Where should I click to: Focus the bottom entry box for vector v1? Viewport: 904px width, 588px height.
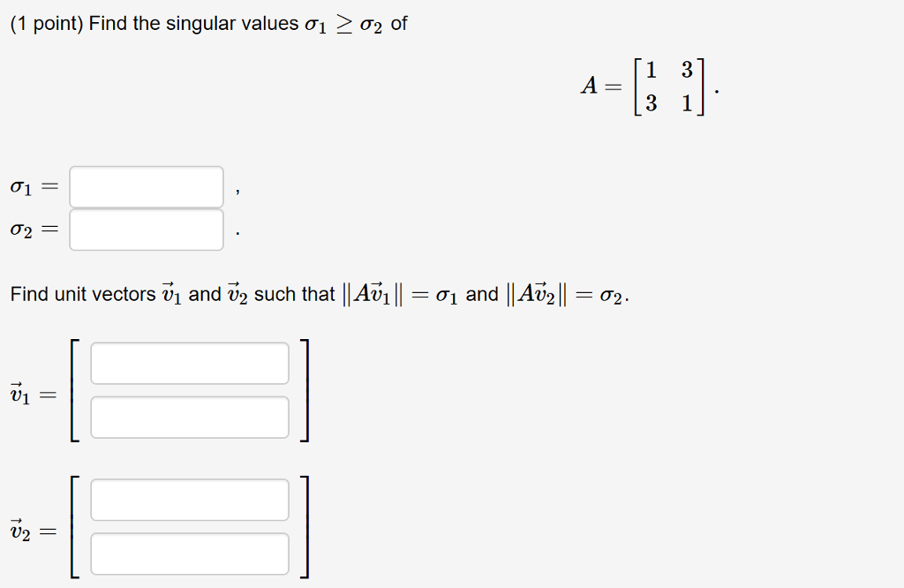click(190, 416)
